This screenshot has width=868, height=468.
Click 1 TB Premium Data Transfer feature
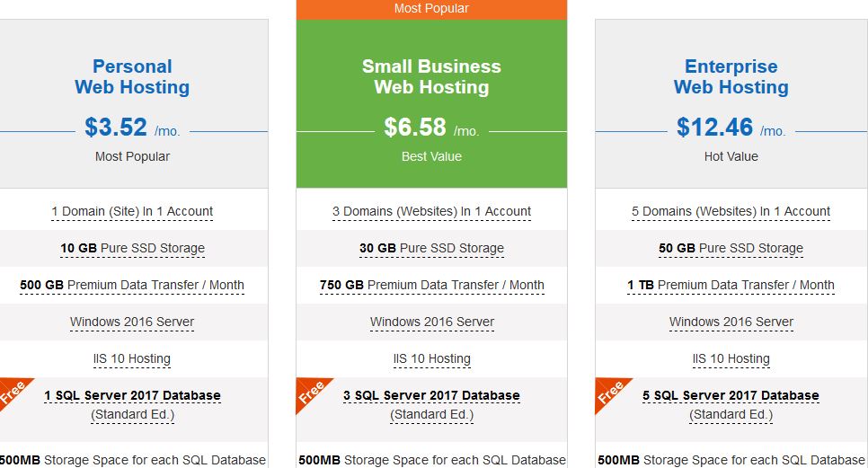(x=731, y=285)
